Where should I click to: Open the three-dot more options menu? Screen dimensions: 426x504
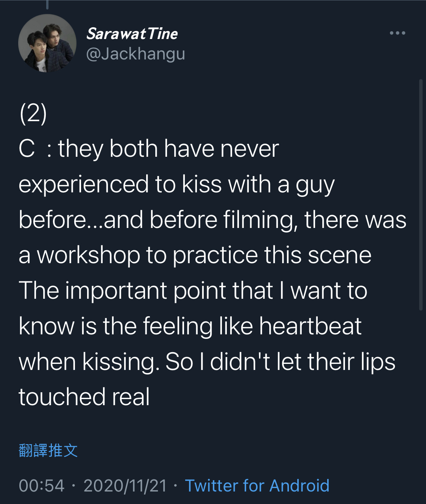point(397,33)
